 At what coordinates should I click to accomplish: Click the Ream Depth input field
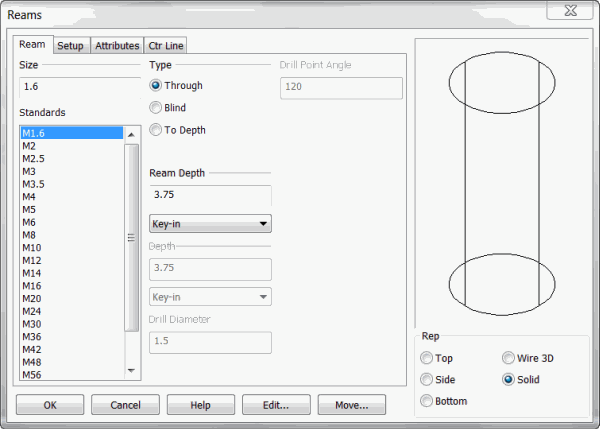210,195
